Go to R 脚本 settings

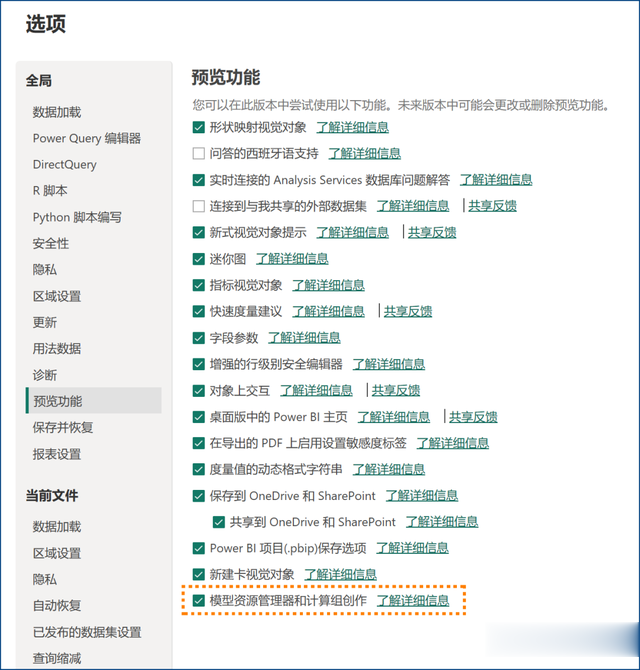pos(50,191)
